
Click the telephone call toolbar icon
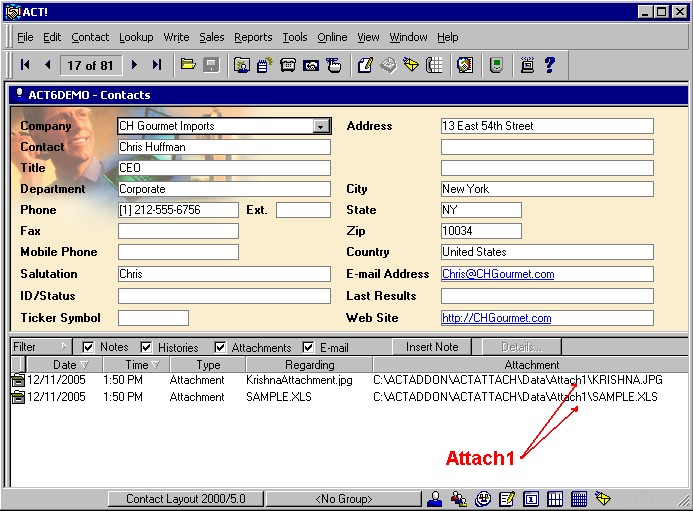288,65
